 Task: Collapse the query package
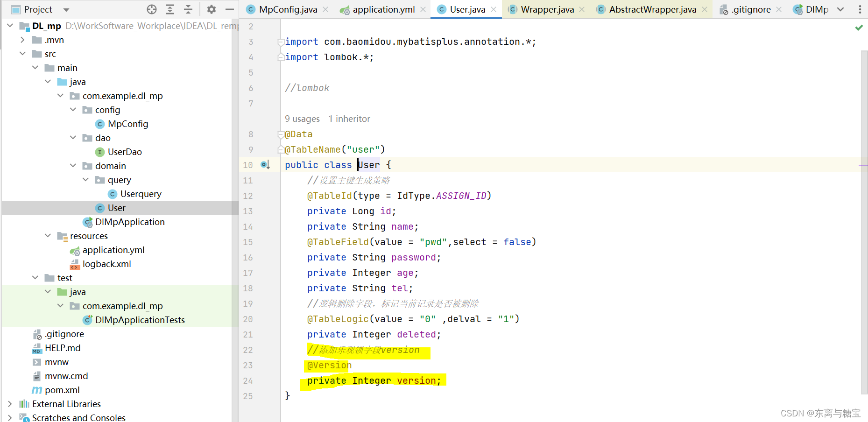coord(85,180)
